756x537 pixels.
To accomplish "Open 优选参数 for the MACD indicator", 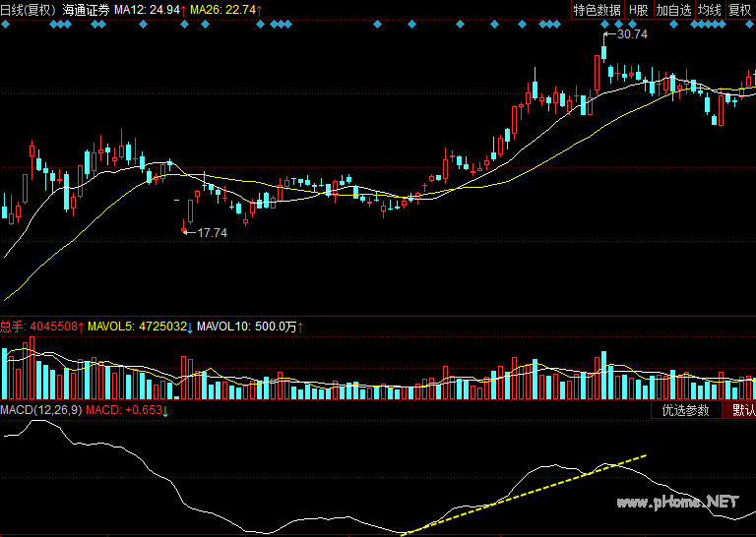I will 685,410.
